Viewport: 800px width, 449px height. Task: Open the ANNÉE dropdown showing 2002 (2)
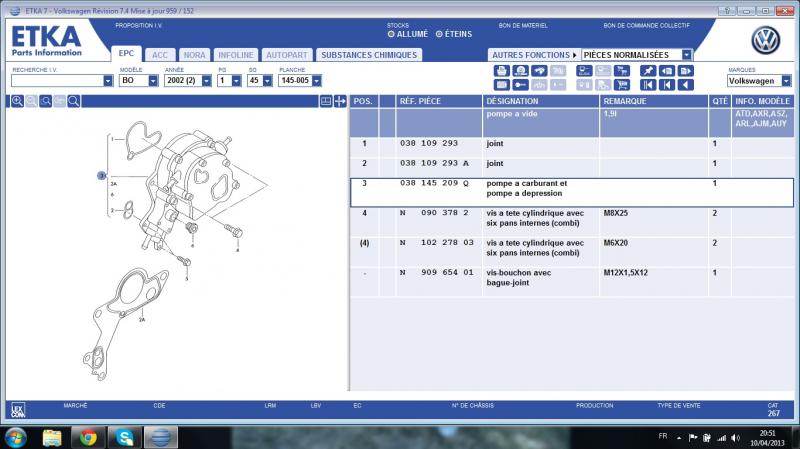point(206,81)
